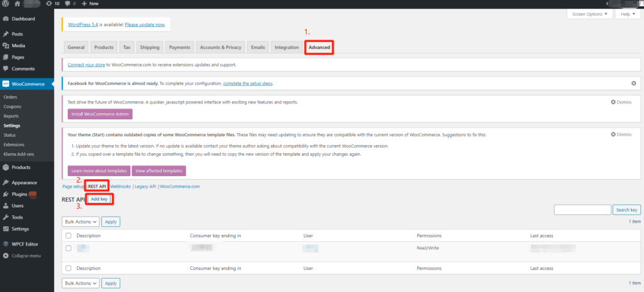Click the Collapse menu arrow icon
Screen dimensions: 644x292
click(6, 256)
